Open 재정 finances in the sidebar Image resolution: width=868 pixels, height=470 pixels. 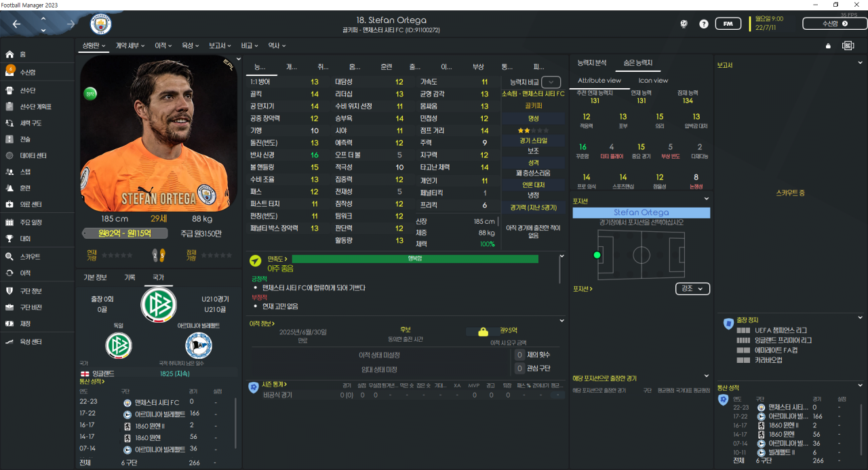point(25,324)
